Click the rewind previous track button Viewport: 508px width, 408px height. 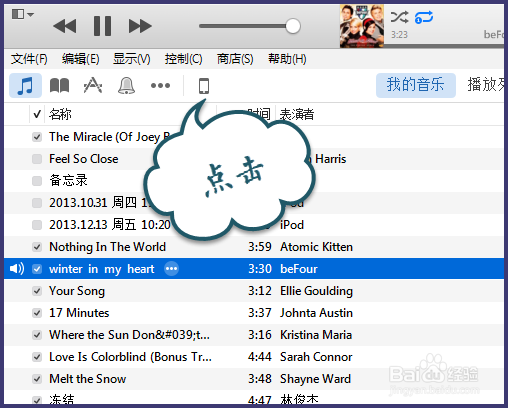(65, 26)
